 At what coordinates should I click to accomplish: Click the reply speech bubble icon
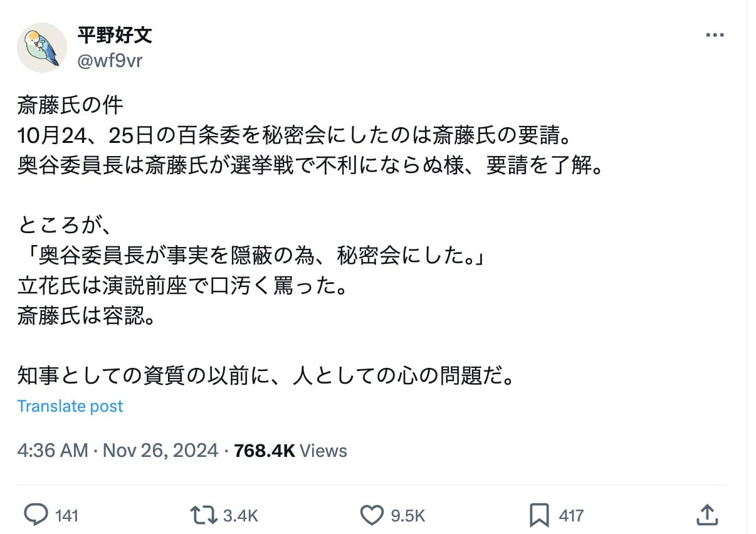[x=36, y=515]
